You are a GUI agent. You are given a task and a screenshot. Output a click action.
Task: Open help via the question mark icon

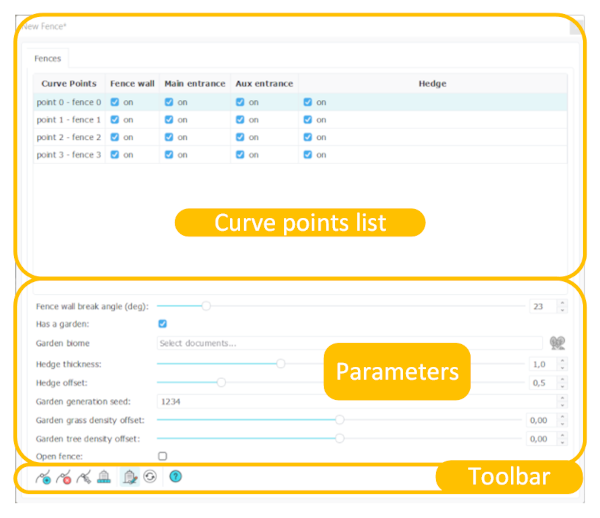[176, 477]
